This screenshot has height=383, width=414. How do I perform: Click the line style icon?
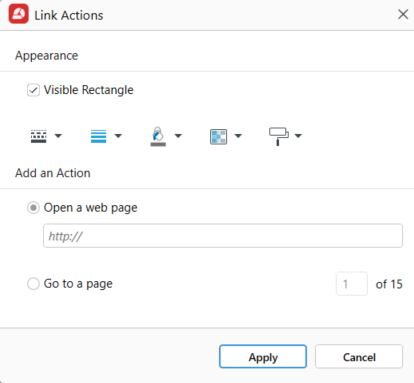(39, 136)
